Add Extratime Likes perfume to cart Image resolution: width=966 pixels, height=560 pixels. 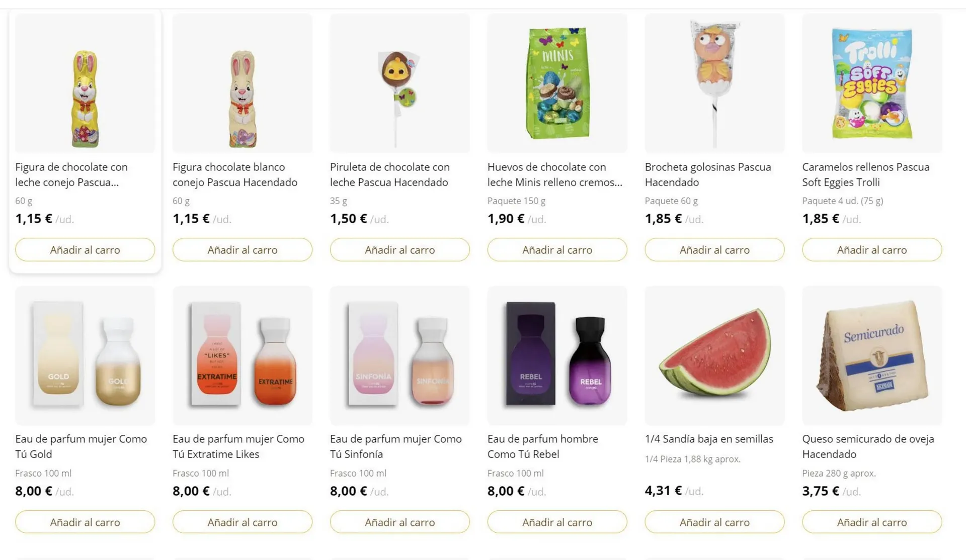(242, 522)
